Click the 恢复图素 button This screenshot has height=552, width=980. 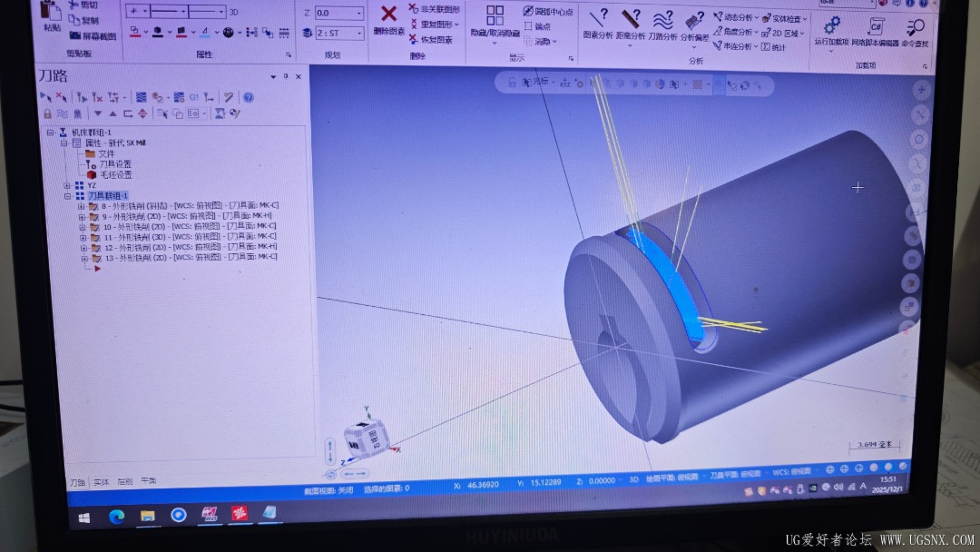pos(431,39)
